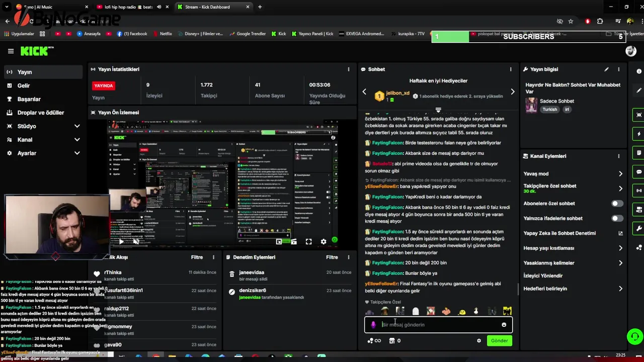
Task: Select the yellow blob emote
Action: pyautogui.click(x=461, y=312)
